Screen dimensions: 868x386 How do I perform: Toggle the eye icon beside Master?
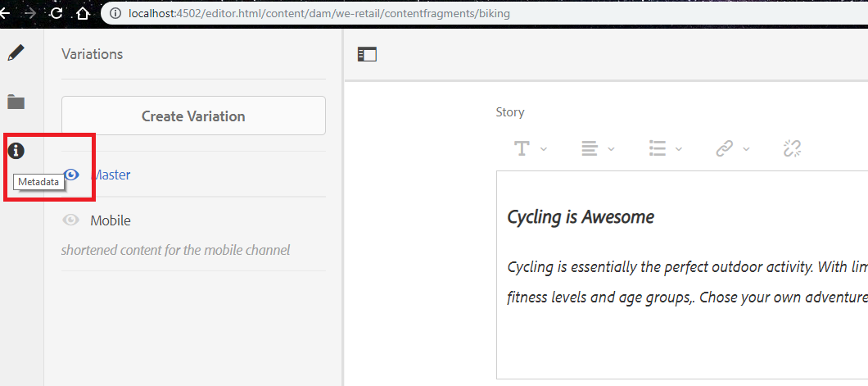(72, 175)
